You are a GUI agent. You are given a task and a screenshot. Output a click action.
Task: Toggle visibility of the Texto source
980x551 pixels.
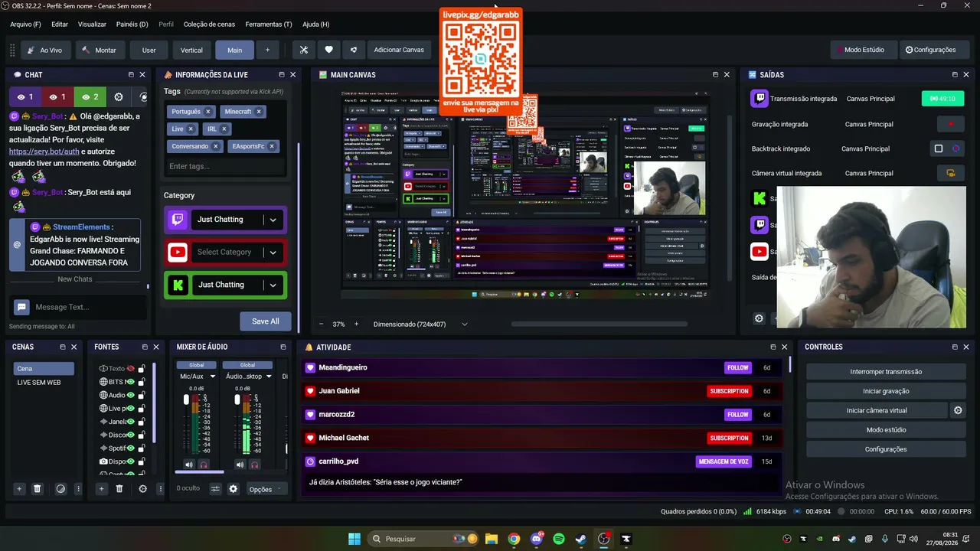(131, 369)
